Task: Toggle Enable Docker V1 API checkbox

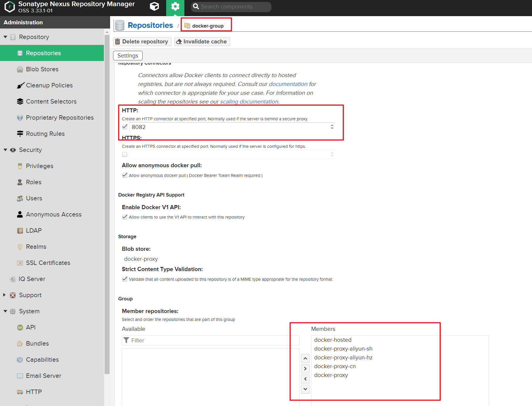Action: pyautogui.click(x=125, y=217)
